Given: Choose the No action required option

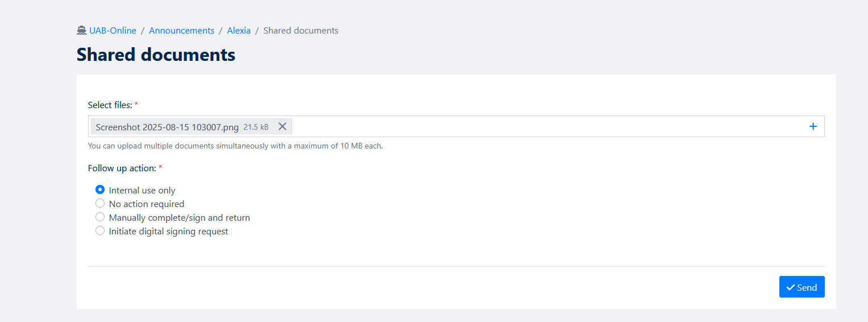Looking at the screenshot, I should pyautogui.click(x=100, y=204).
